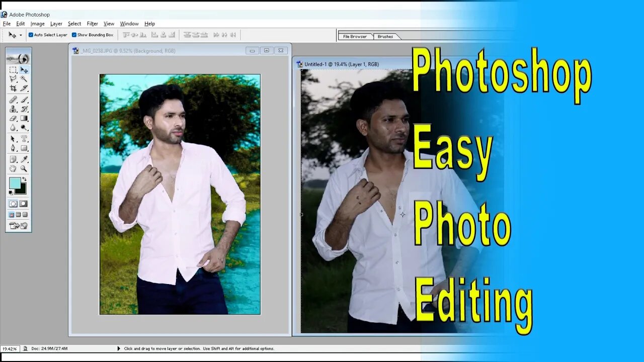The image size is (644, 362).
Task: Click Distribute Left Edges in options bar
Action: click(x=217, y=35)
